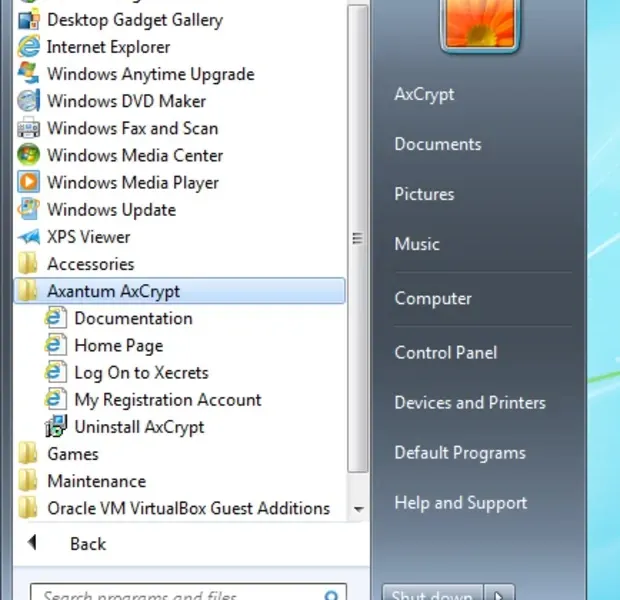This screenshot has height=600, width=620.
Task: Click the Back arrow icon
Action: 32,542
